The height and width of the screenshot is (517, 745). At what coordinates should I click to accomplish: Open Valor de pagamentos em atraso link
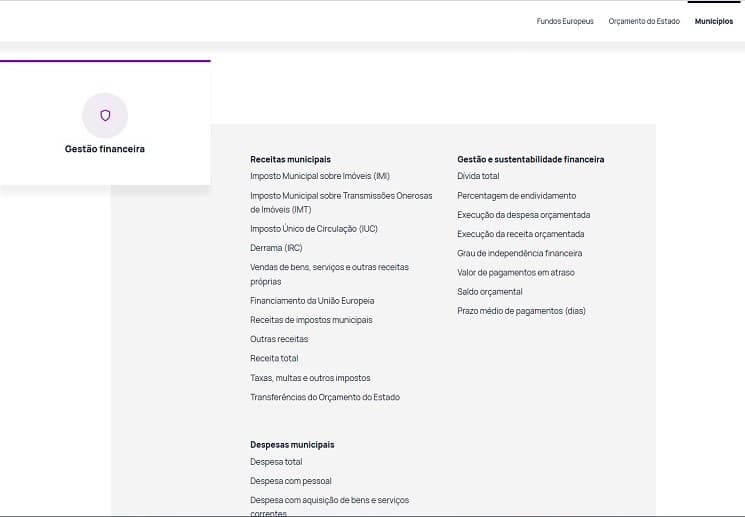(516, 273)
